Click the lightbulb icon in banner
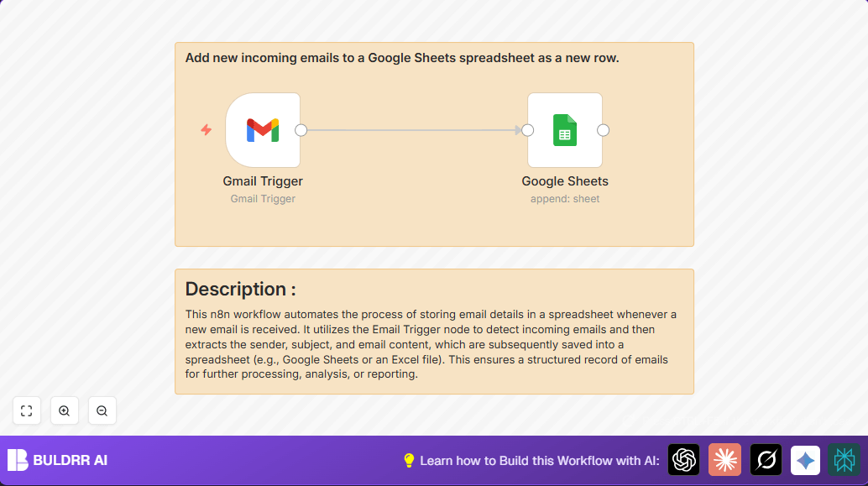This screenshot has width=868, height=486. coord(409,461)
